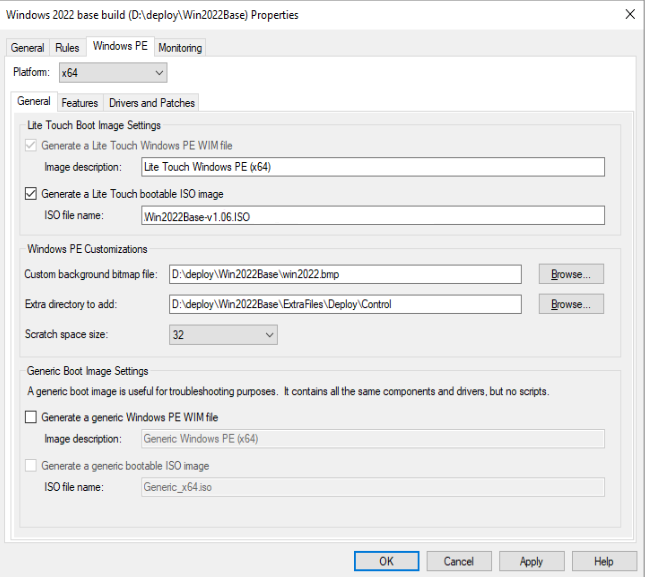Open the Monitoring tab

point(180,48)
